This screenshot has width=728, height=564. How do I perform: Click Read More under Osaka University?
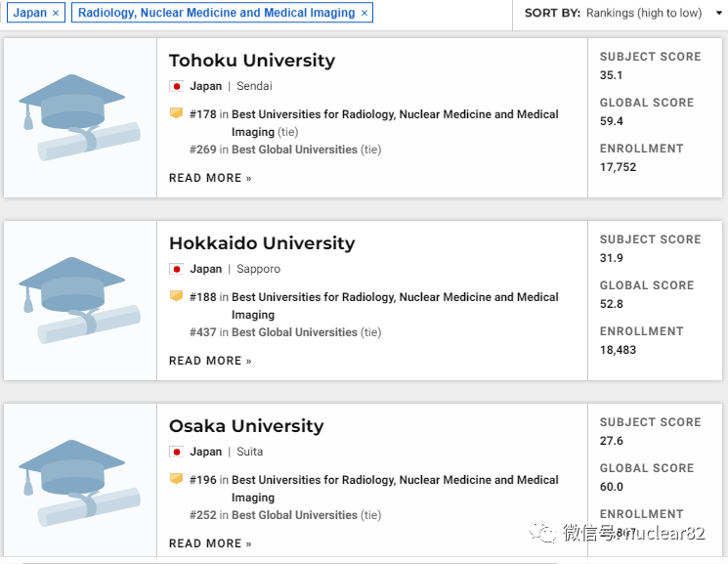tap(210, 543)
